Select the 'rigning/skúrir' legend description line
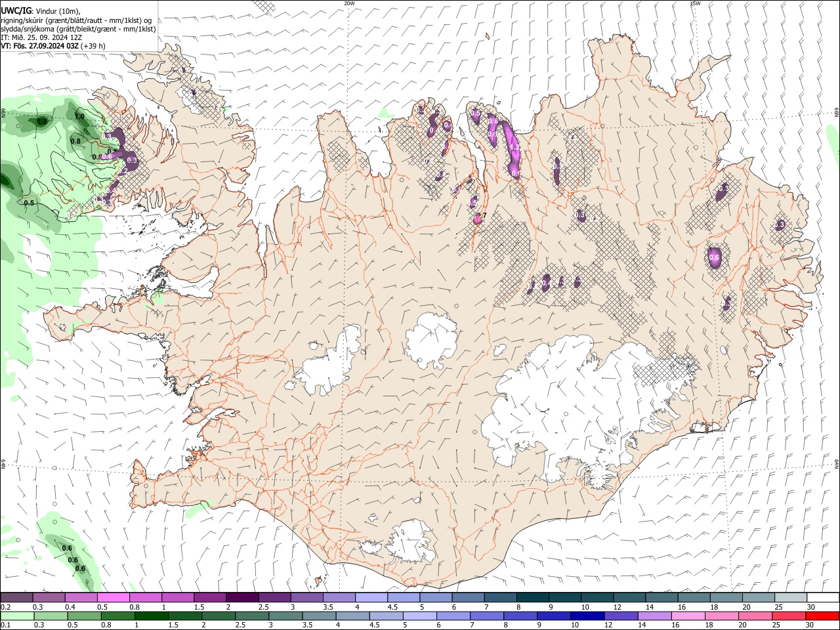 (x=76, y=20)
